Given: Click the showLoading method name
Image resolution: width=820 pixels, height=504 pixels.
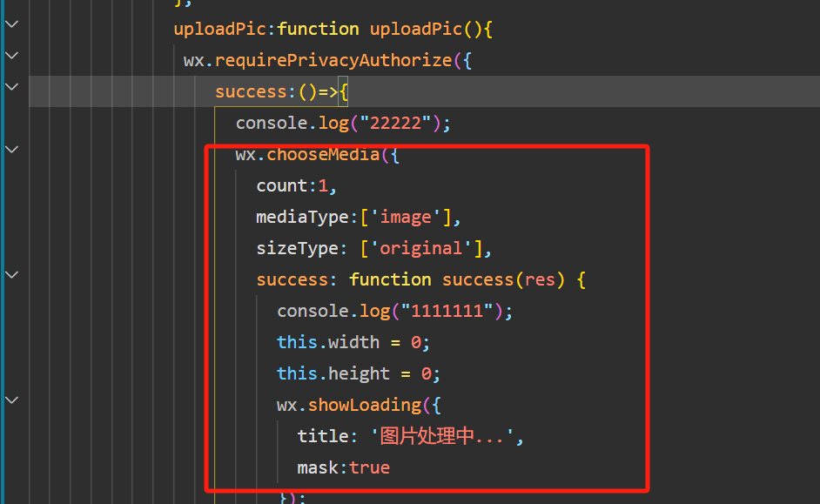Looking at the screenshot, I should (365, 405).
